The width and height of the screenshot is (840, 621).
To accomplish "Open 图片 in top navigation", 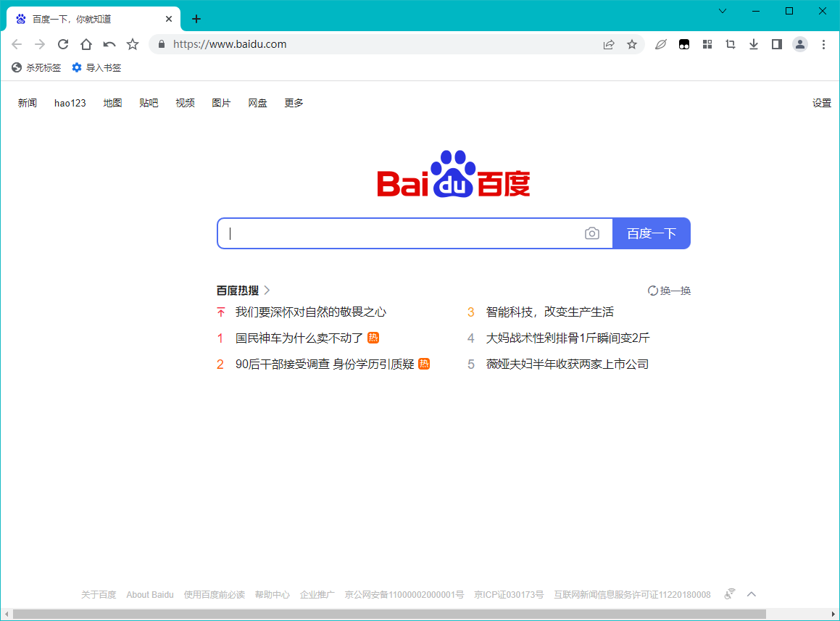I will 221,103.
